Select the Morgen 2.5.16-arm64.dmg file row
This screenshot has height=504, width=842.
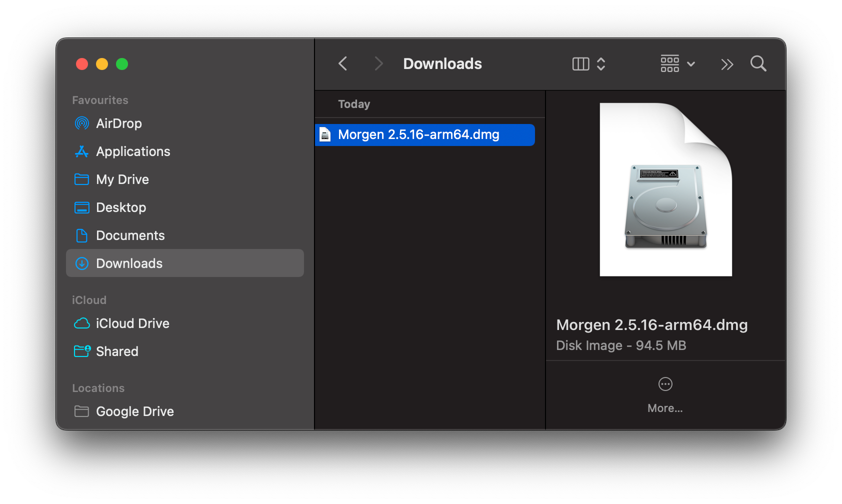[x=425, y=134]
